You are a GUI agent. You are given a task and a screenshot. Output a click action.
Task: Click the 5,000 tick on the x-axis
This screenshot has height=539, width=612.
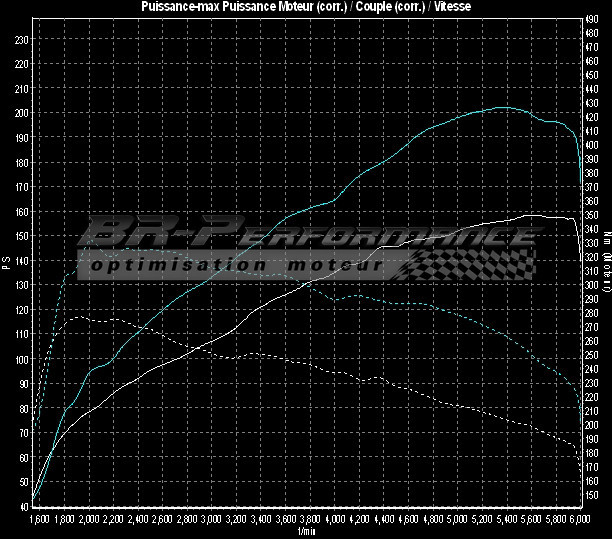tap(458, 521)
